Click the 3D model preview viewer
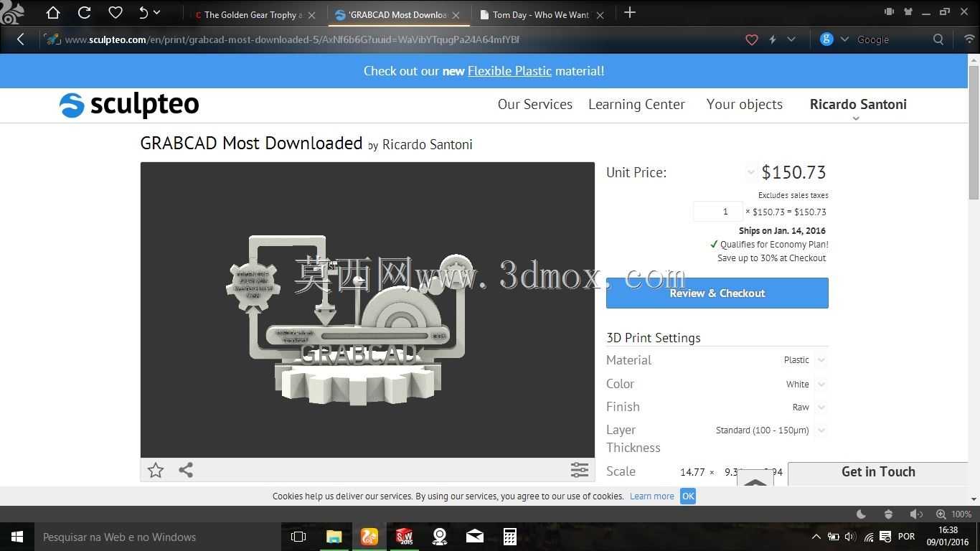 click(367, 310)
